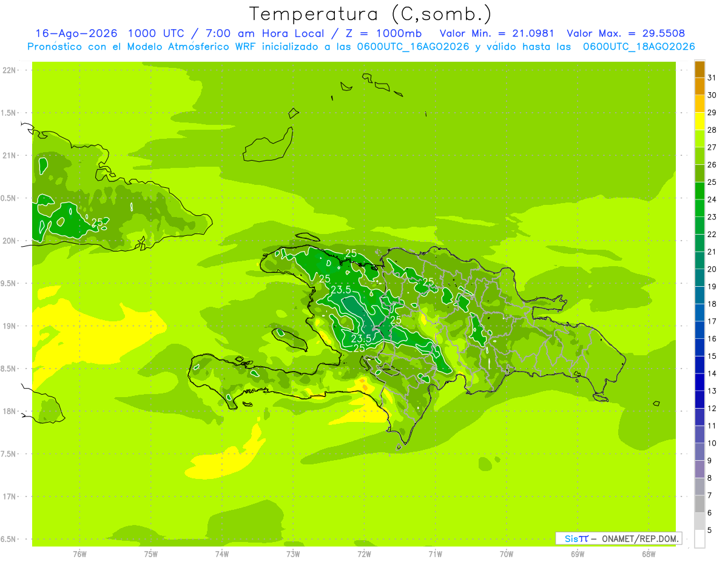Viewport: 728px width, 562px height.
Task: Click the '27' legend scale value
Action: pos(712,147)
